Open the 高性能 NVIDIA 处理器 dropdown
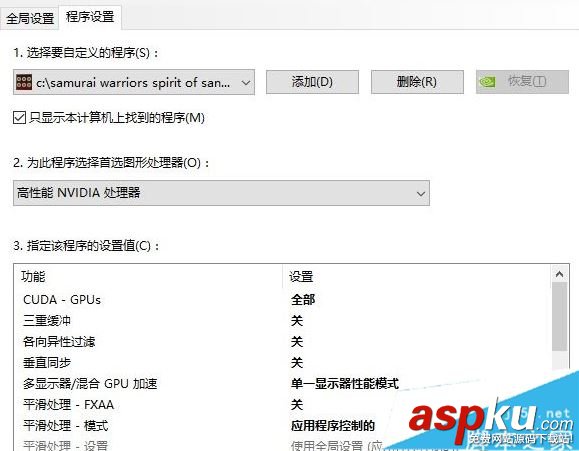 click(x=221, y=193)
